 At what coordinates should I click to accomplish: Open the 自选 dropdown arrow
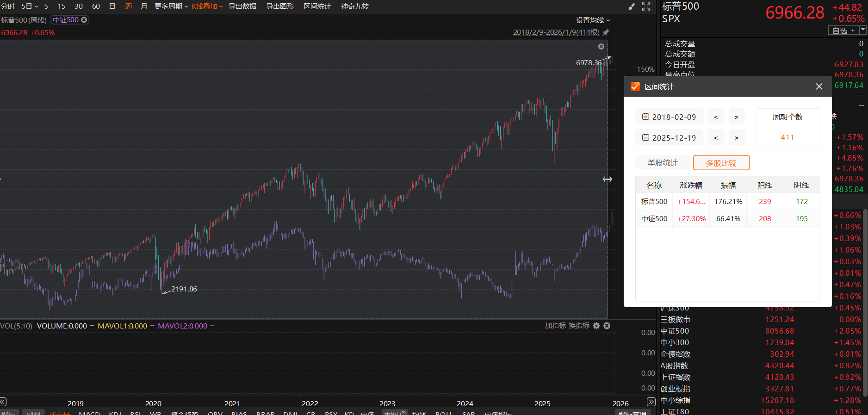863,30
